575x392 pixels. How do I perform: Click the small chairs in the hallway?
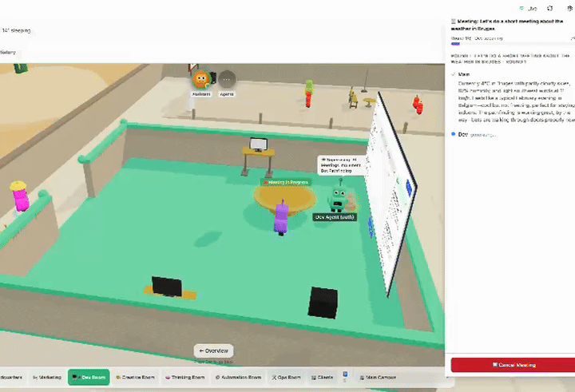(x=353, y=98)
